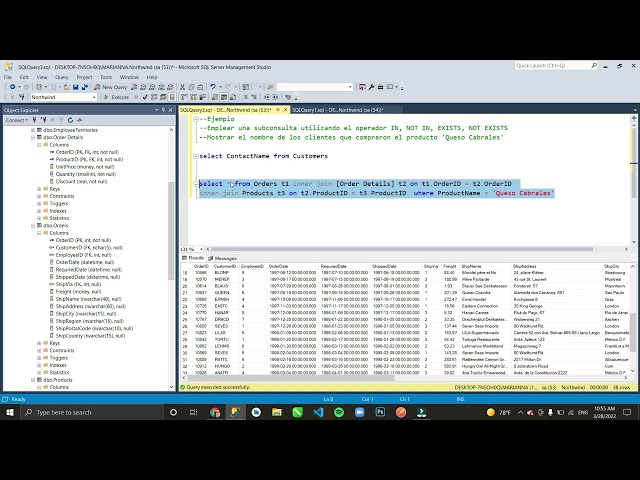This screenshot has width=640, height=480.
Task: Collapse the dbo.Order Details node
Action: pos(33,138)
